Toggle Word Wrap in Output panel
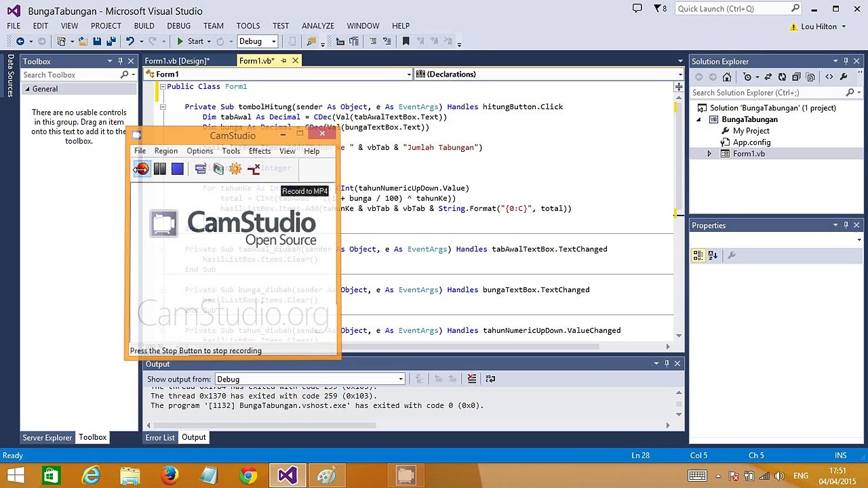The image size is (868, 488). pos(490,379)
